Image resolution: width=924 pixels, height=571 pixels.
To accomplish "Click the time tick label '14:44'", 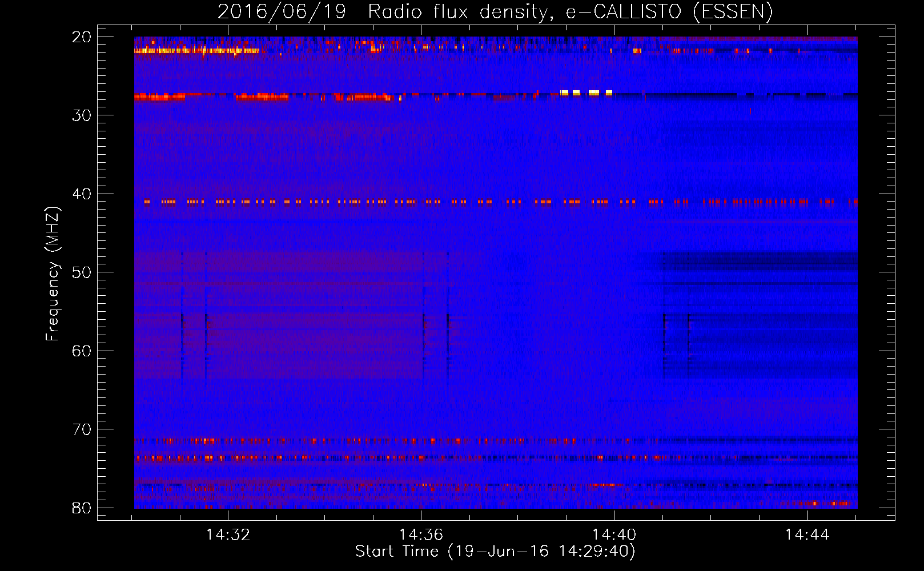I will [807, 535].
